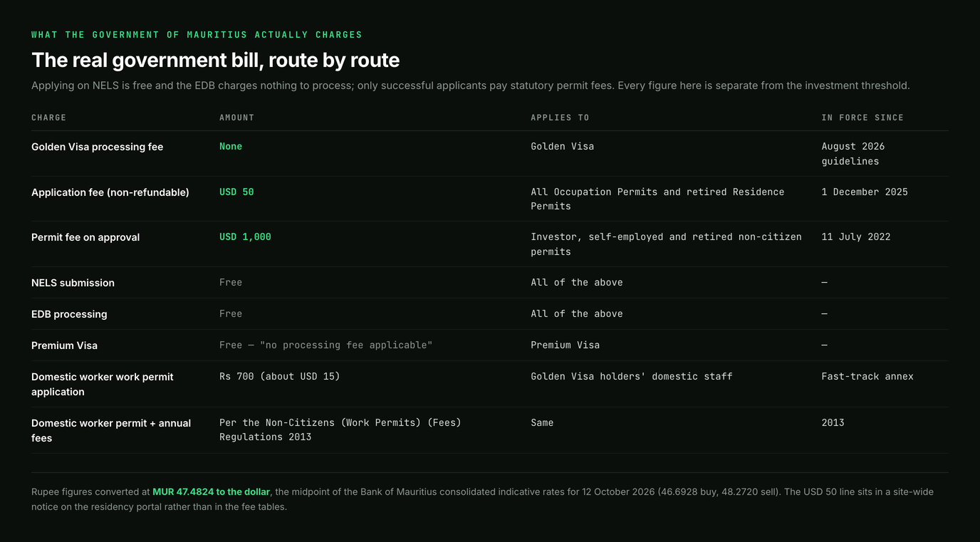Select the "EDB processing" charge cell
The width and height of the screenshot is (980, 542).
click(x=69, y=314)
